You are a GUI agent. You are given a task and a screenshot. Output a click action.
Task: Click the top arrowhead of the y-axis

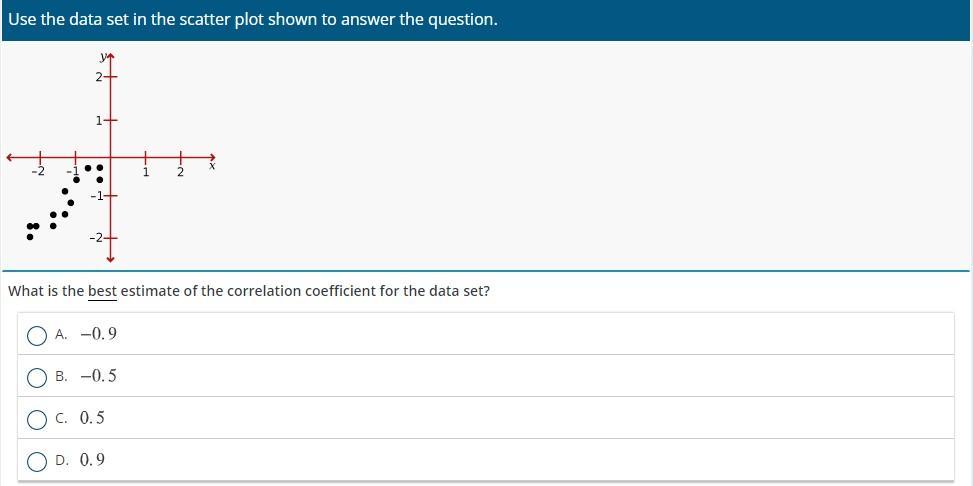[110, 56]
